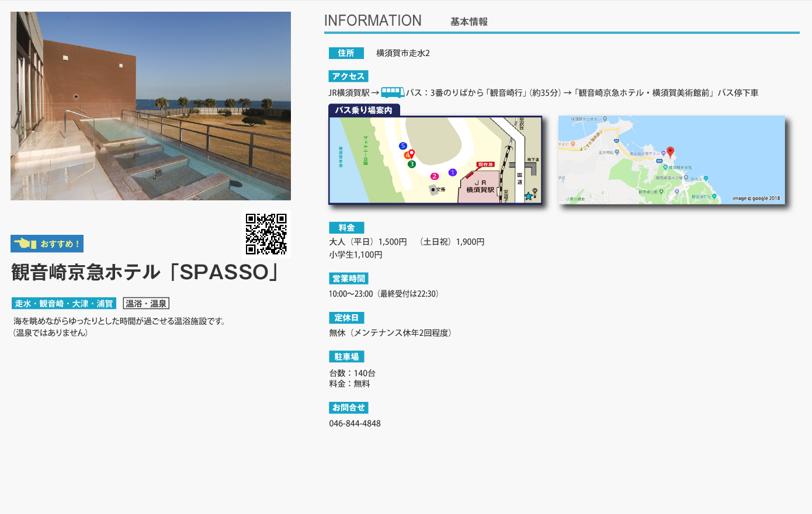Click the red 現在地 marker label
This screenshot has height=514, width=812.
click(485, 165)
